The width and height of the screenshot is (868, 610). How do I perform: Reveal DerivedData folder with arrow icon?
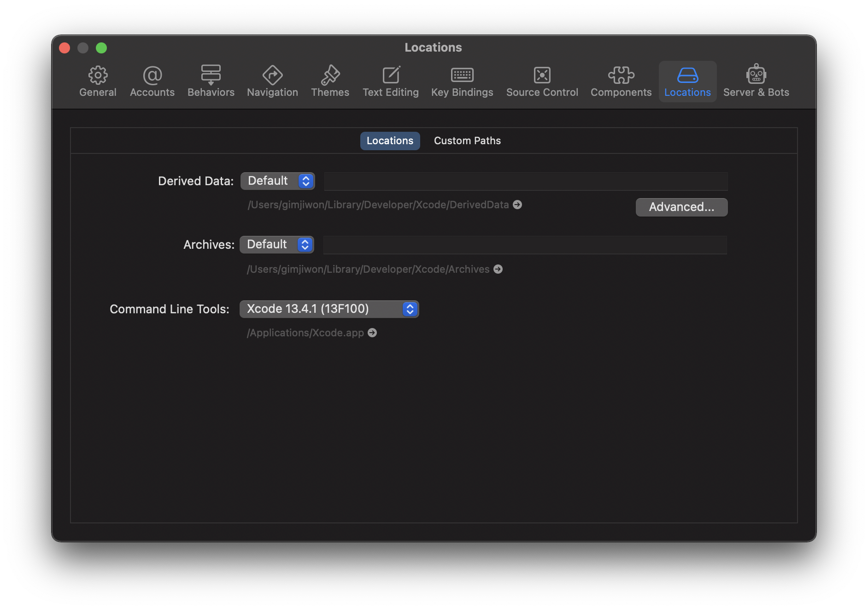click(x=517, y=205)
